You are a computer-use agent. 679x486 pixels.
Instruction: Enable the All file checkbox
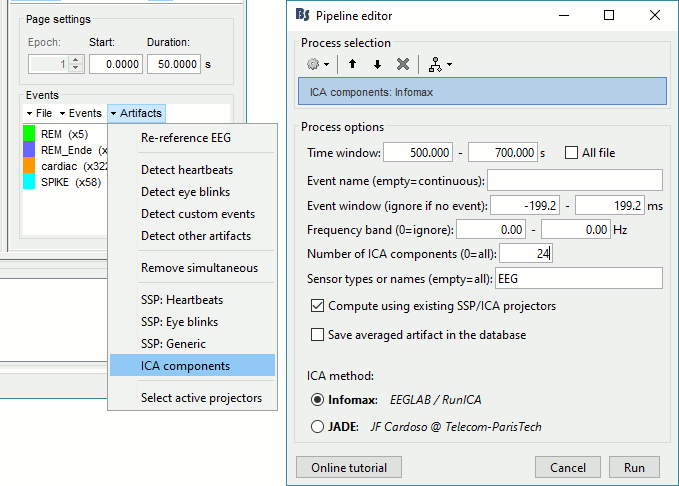[x=571, y=153]
